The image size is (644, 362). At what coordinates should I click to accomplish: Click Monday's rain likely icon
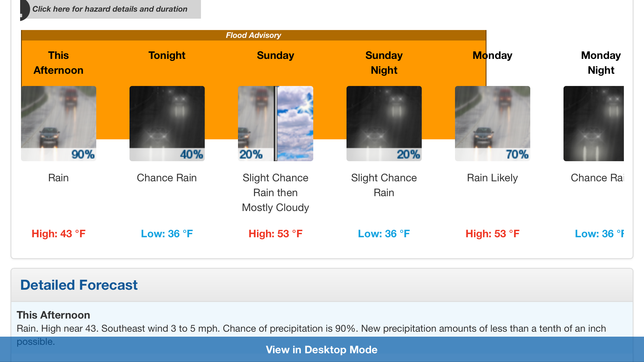[493, 123]
